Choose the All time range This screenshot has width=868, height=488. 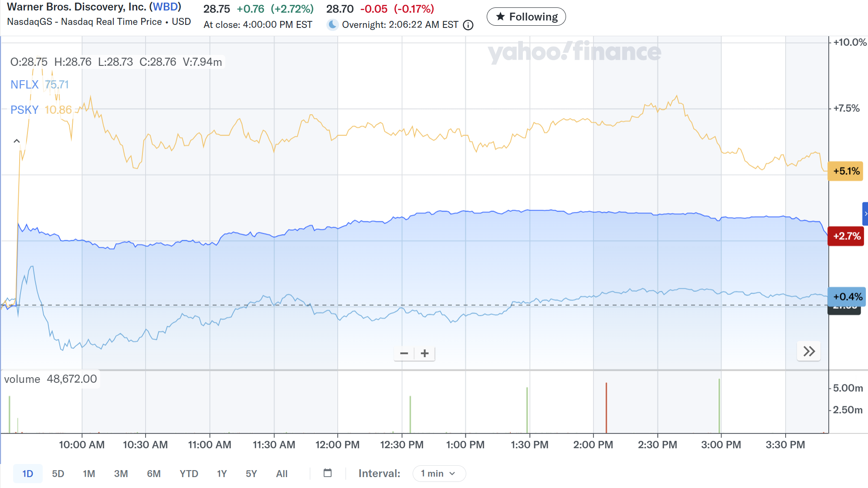[x=281, y=474]
